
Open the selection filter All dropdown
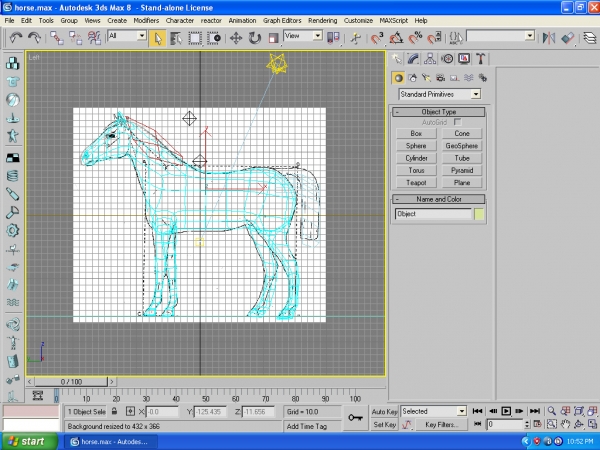(127, 36)
